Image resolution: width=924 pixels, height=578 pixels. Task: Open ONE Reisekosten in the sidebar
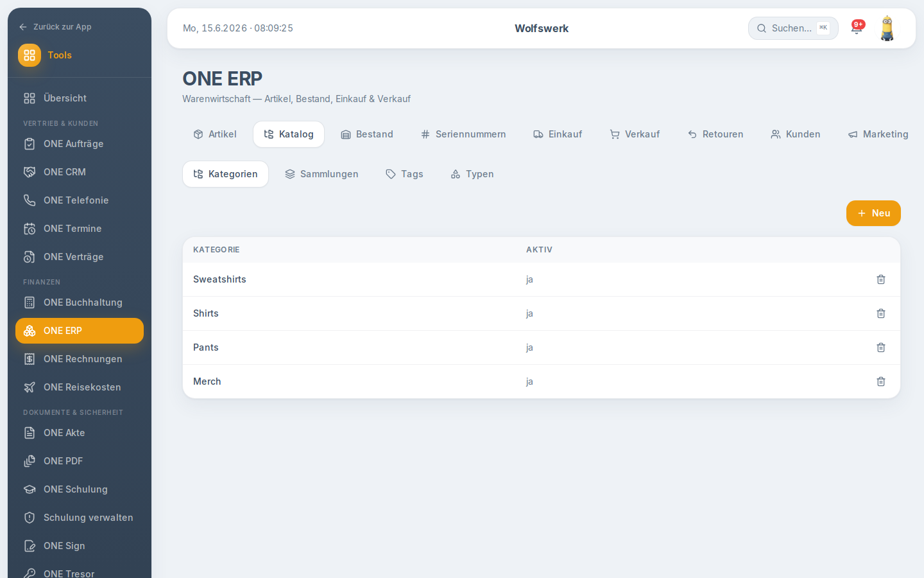coord(80,387)
